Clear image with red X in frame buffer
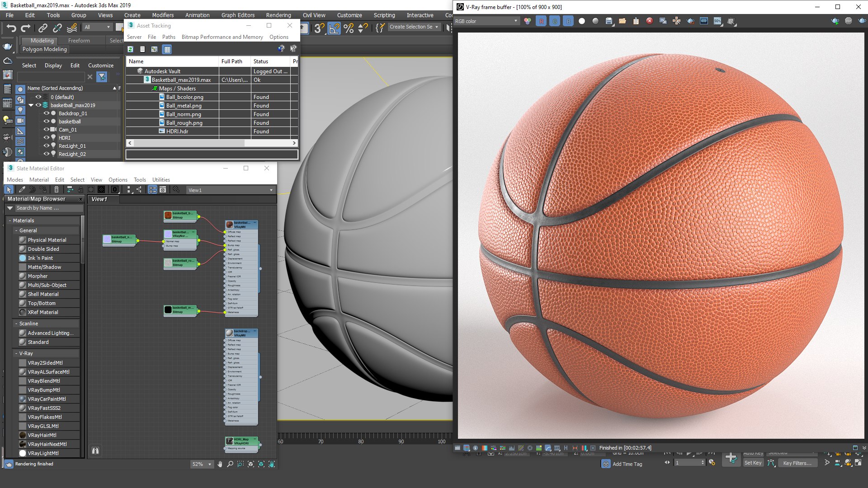Image resolution: width=868 pixels, height=488 pixels. point(650,21)
